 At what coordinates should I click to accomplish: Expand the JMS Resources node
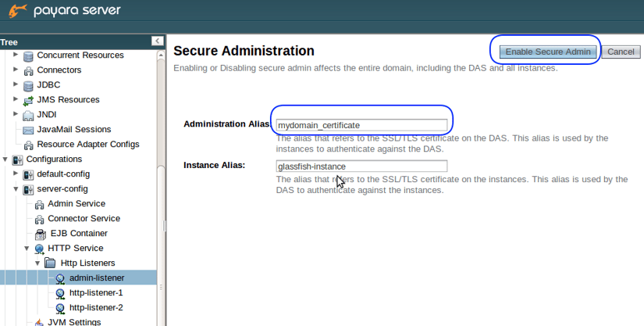pyautogui.click(x=16, y=99)
